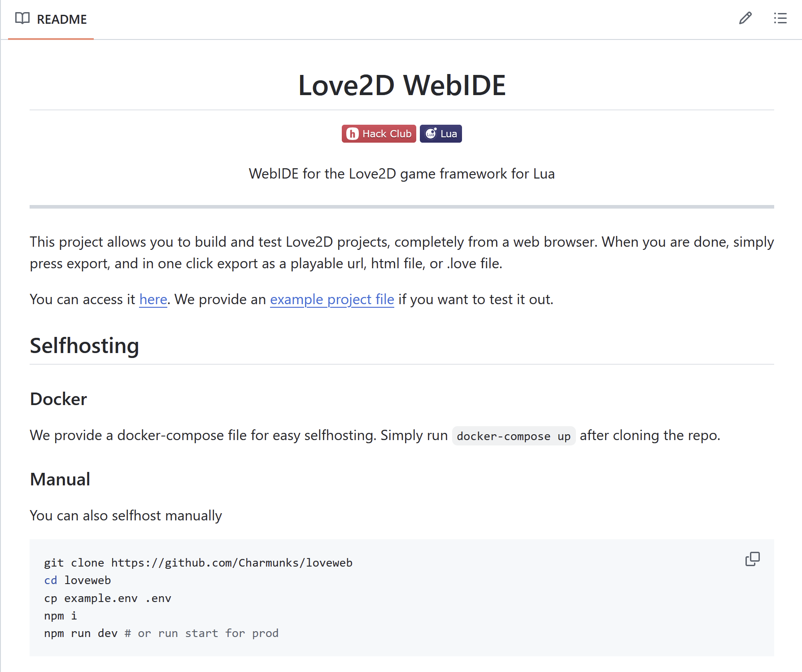Click the "cp example.env .env" code line

point(108,598)
